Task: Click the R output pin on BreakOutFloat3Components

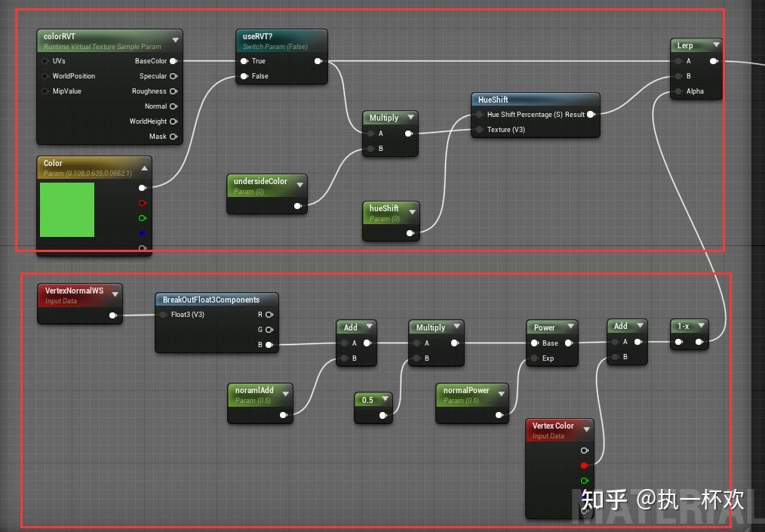Action: click(267, 315)
